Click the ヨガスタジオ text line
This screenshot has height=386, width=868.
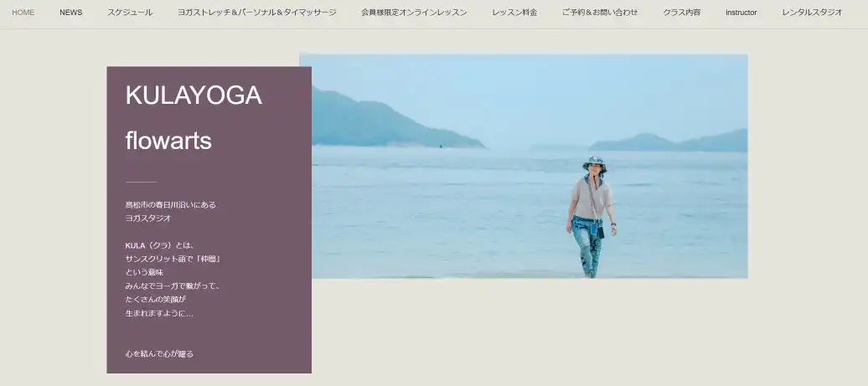(147, 218)
